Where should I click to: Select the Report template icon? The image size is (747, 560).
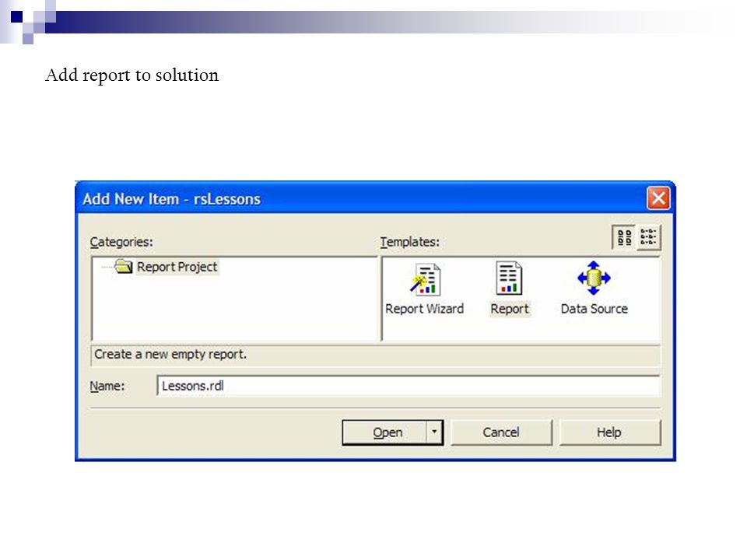coord(509,278)
